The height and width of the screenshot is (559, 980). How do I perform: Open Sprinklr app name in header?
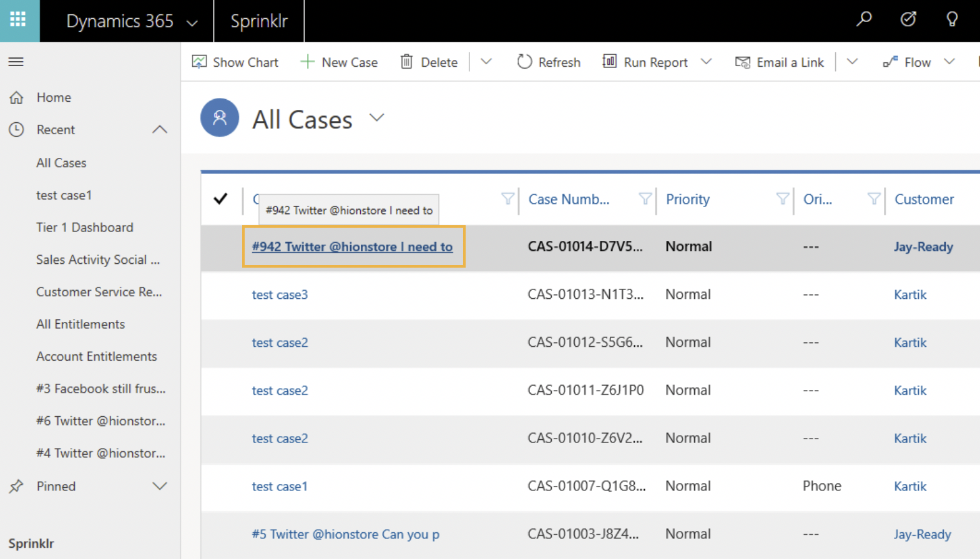(259, 21)
